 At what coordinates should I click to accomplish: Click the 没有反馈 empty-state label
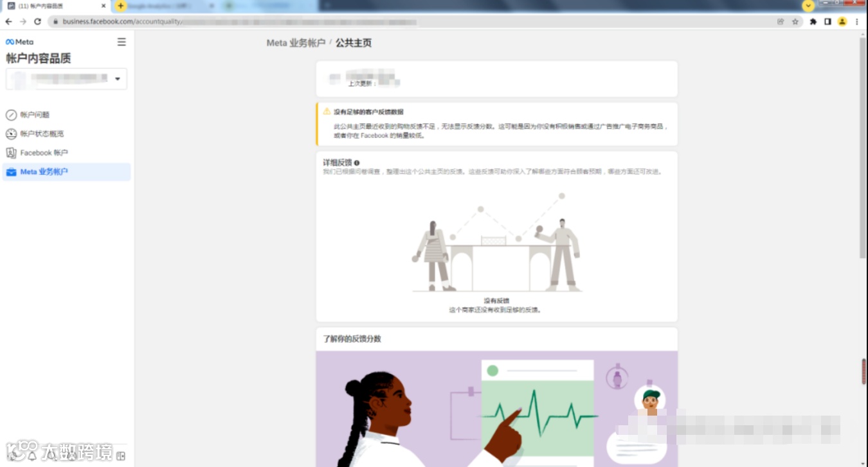coord(496,301)
